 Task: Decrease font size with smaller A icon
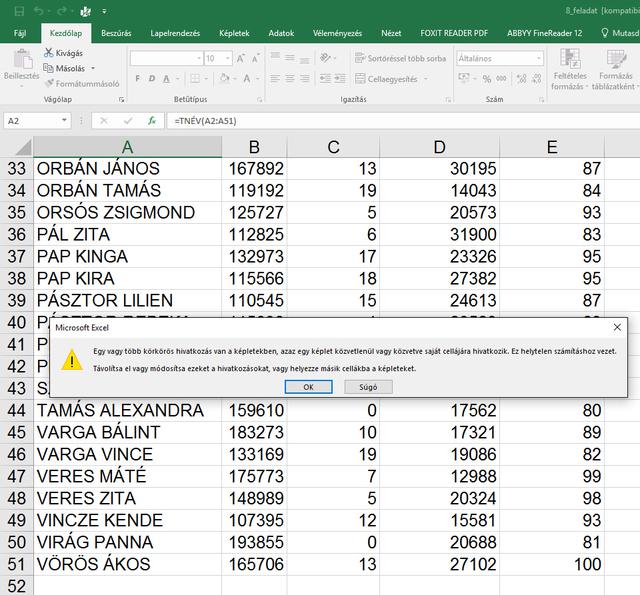pyautogui.click(x=256, y=59)
